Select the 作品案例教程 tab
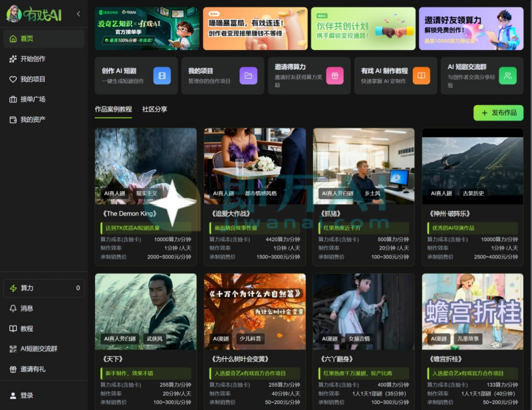This screenshot has height=410, width=532. tap(113, 109)
